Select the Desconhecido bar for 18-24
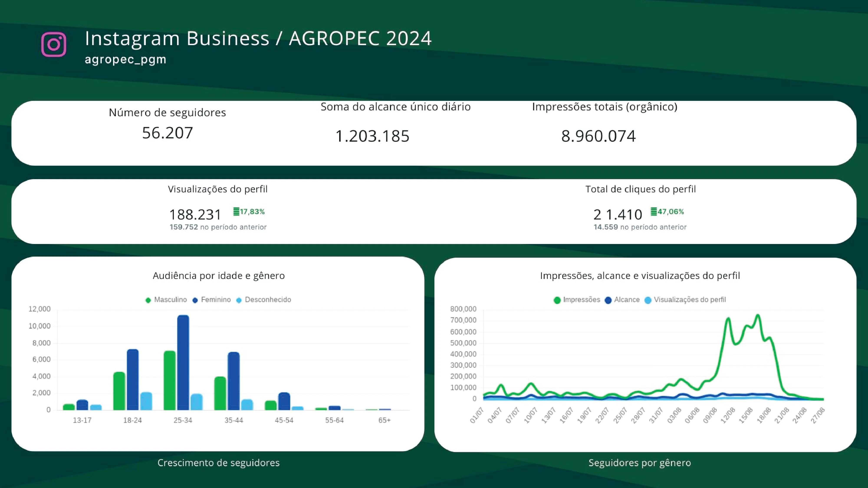This screenshot has width=868, height=488. click(x=146, y=401)
